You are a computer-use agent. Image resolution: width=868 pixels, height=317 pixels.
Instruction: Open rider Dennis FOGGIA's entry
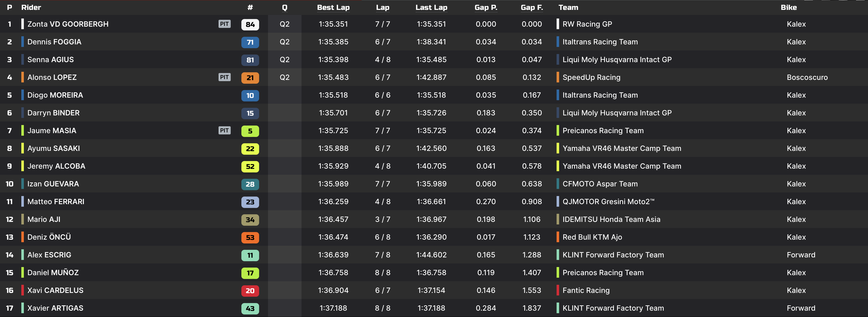point(54,42)
